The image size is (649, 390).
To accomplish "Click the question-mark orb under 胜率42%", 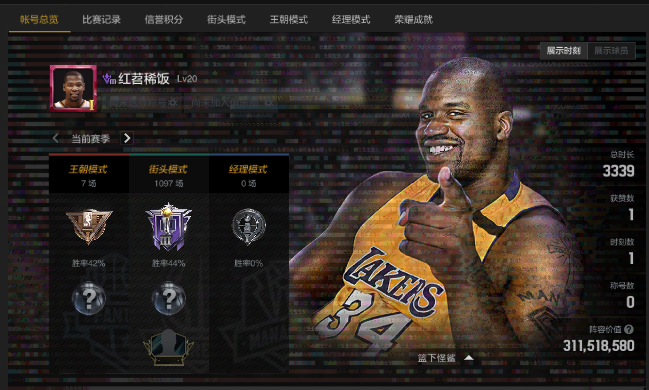I will [x=89, y=298].
